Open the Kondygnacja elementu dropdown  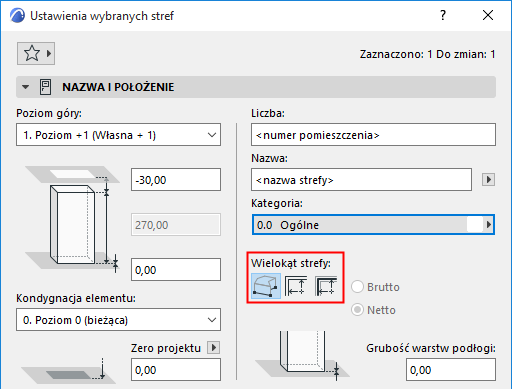pos(118,320)
